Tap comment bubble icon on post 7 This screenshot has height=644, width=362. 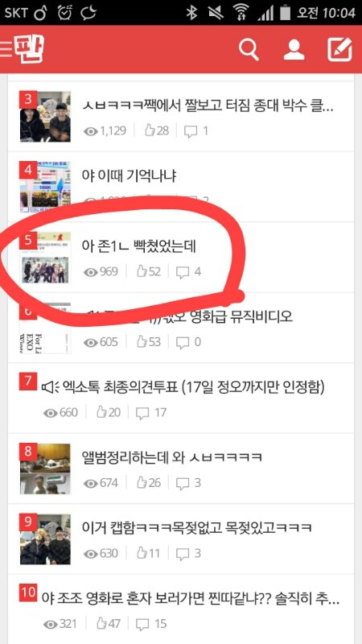pyautogui.click(x=142, y=412)
